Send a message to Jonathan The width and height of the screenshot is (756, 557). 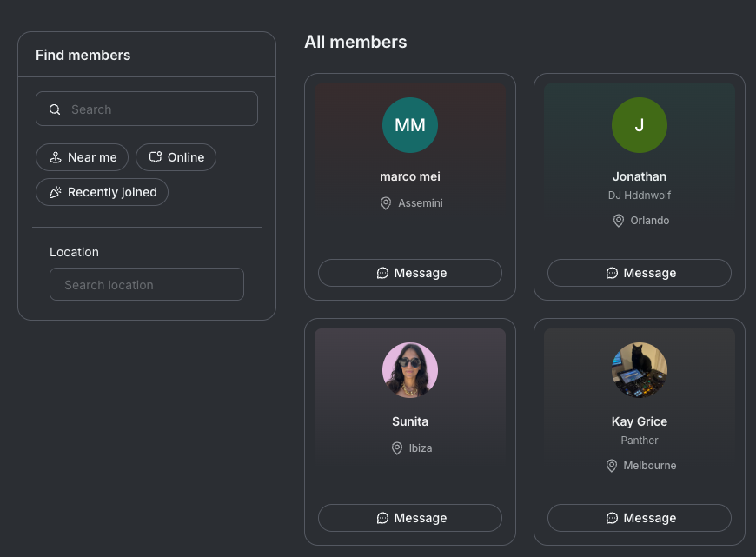pyautogui.click(x=640, y=273)
